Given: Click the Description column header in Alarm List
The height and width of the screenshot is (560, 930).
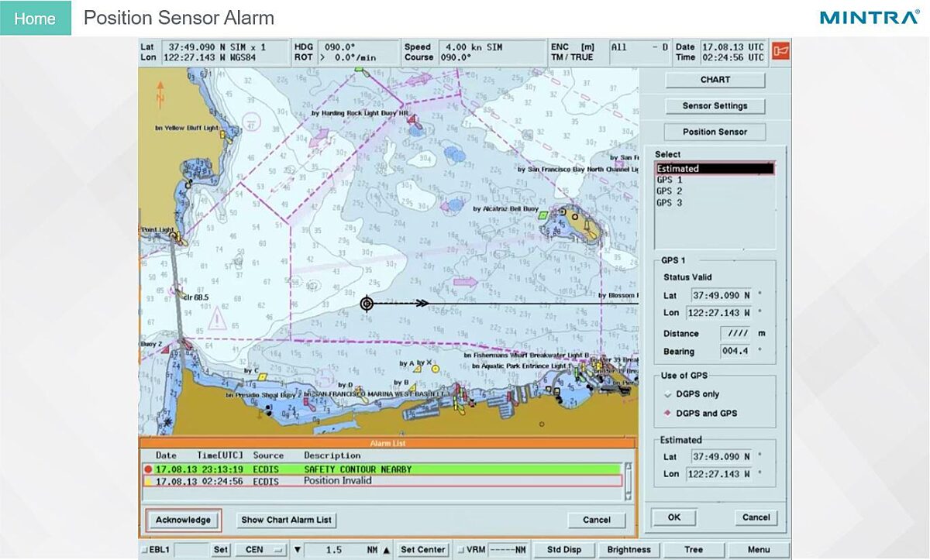Looking at the screenshot, I should click(332, 455).
